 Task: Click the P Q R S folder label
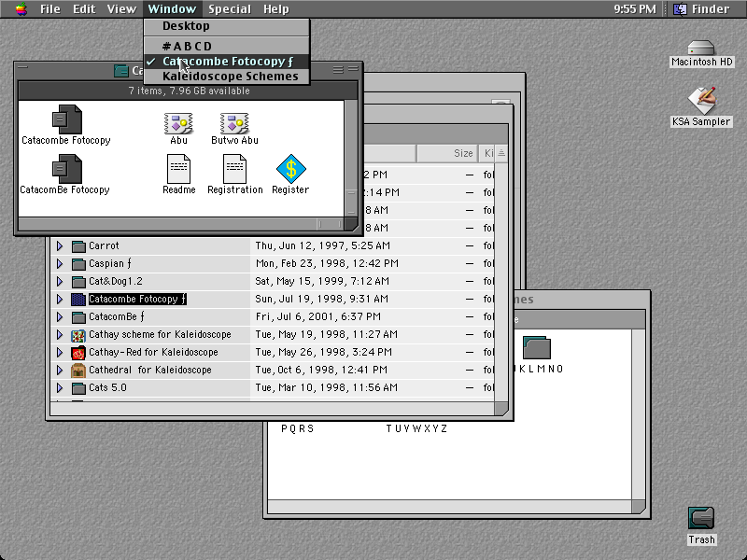(x=297, y=428)
